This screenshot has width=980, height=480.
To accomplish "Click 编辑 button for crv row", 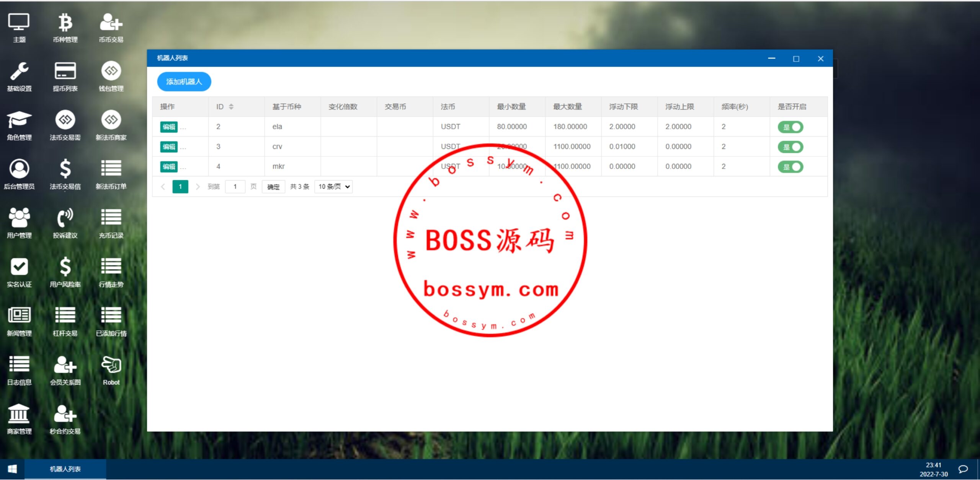I will point(169,147).
